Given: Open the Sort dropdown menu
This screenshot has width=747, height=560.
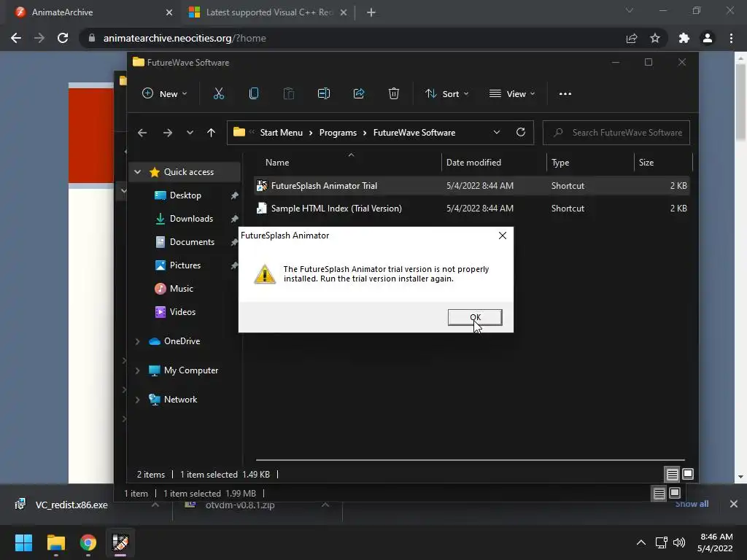Looking at the screenshot, I should coord(447,94).
